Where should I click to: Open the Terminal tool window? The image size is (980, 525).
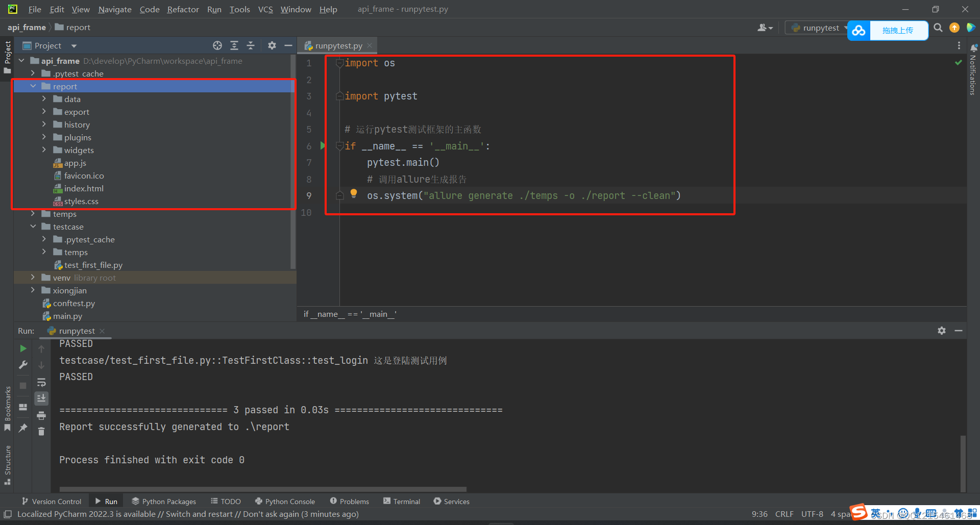point(402,502)
